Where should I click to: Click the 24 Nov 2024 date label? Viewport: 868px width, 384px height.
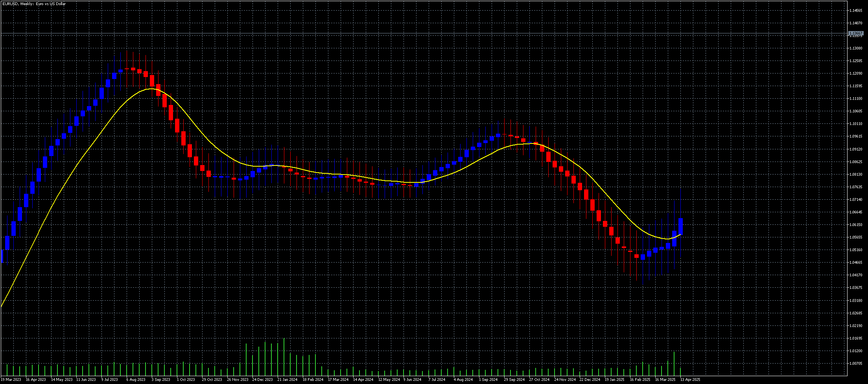coord(565,380)
